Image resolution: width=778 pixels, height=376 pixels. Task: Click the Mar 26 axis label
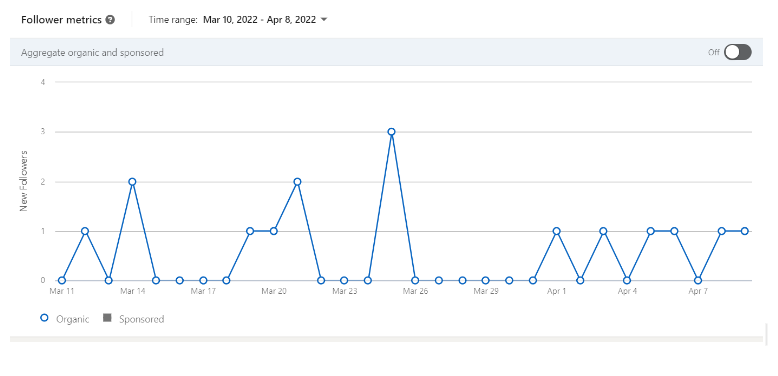coord(415,291)
